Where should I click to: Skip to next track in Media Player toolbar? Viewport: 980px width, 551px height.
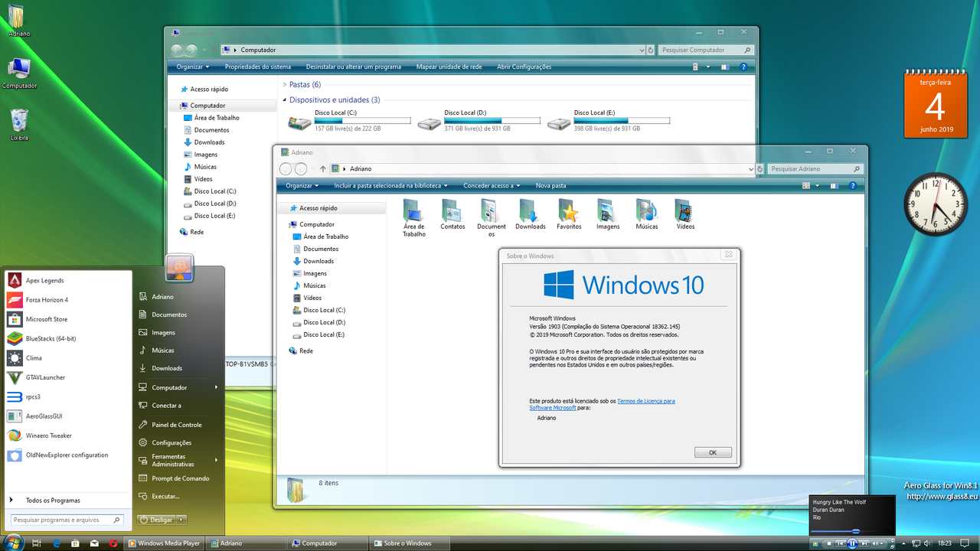(x=864, y=543)
